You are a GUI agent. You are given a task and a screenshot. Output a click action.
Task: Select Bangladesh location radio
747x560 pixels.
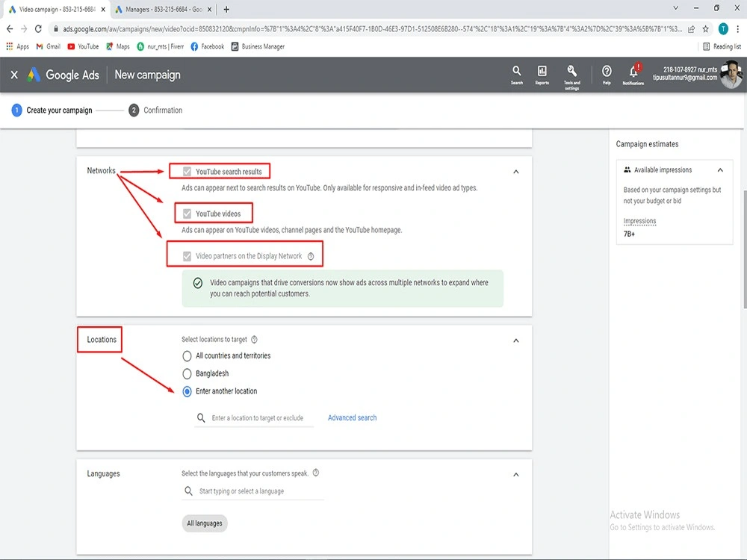click(187, 374)
